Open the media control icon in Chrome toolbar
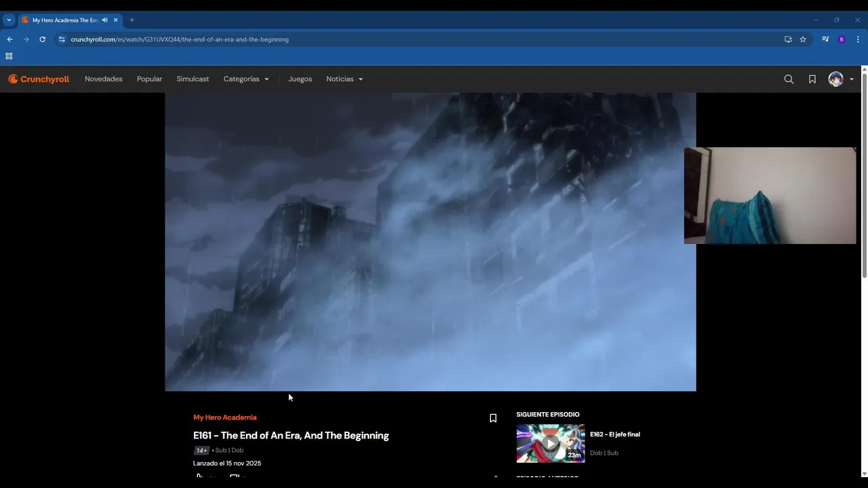The image size is (868, 488). click(x=825, y=39)
